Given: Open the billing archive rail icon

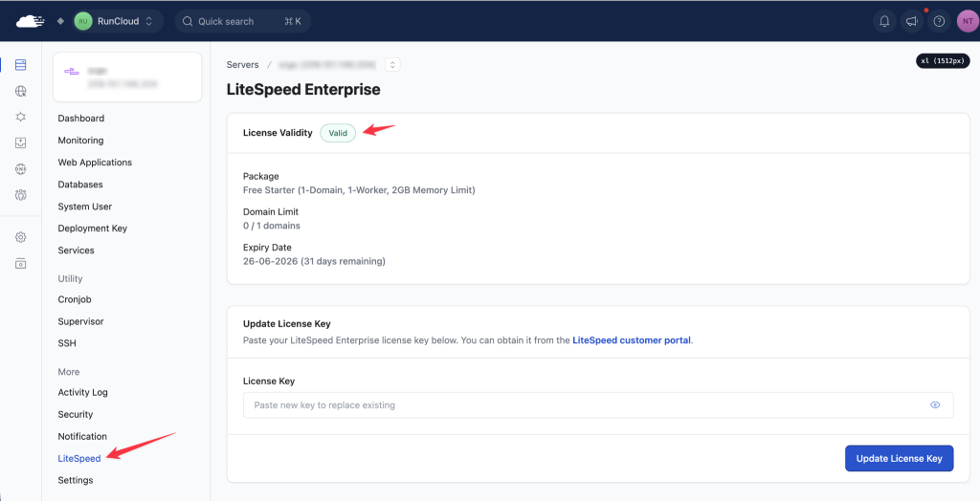Looking at the screenshot, I should click(21, 264).
